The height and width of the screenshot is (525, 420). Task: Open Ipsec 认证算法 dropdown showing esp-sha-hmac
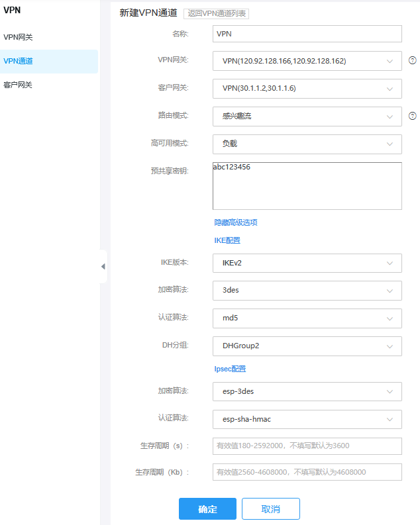(307, 419)
